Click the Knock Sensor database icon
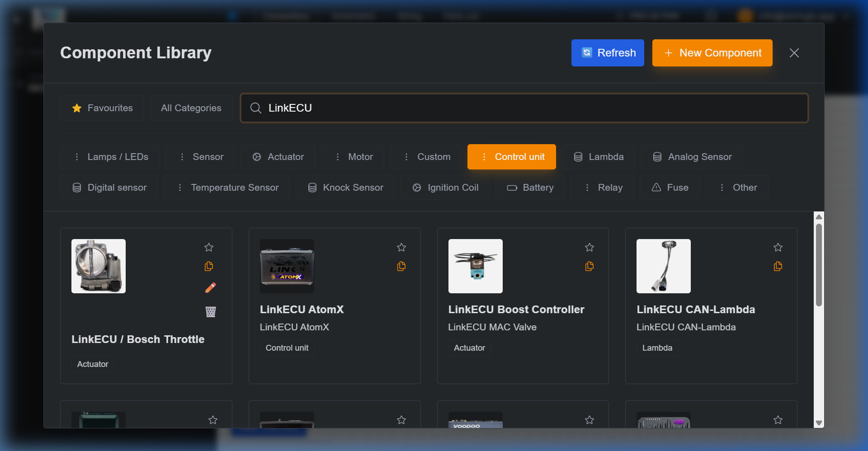This screenshot has width=868, height=451. tap(312, 188)
